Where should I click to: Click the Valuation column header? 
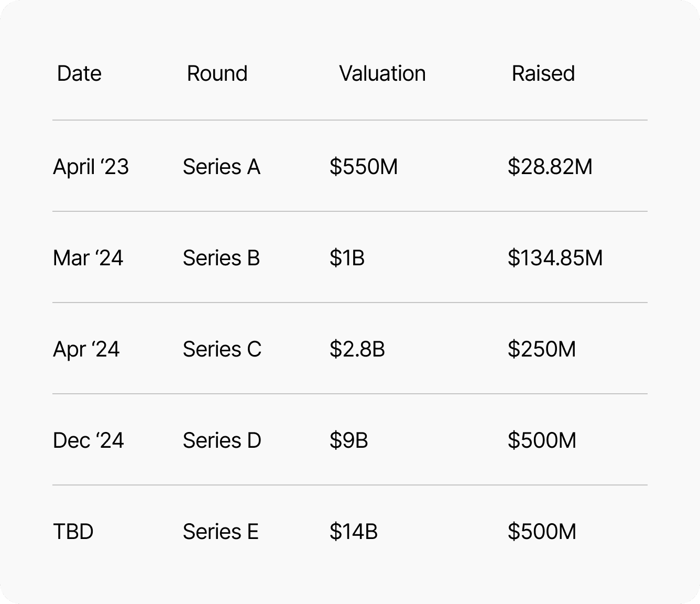tap(382, 73)
